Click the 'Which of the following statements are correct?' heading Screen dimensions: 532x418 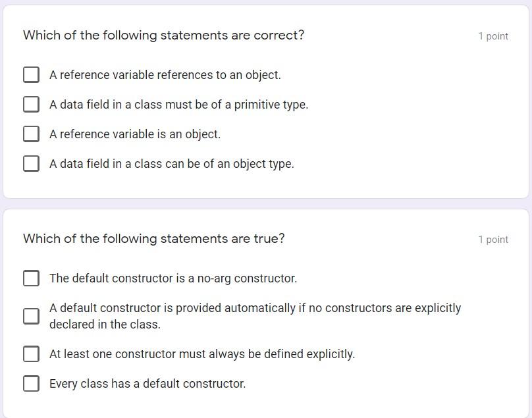163,36
